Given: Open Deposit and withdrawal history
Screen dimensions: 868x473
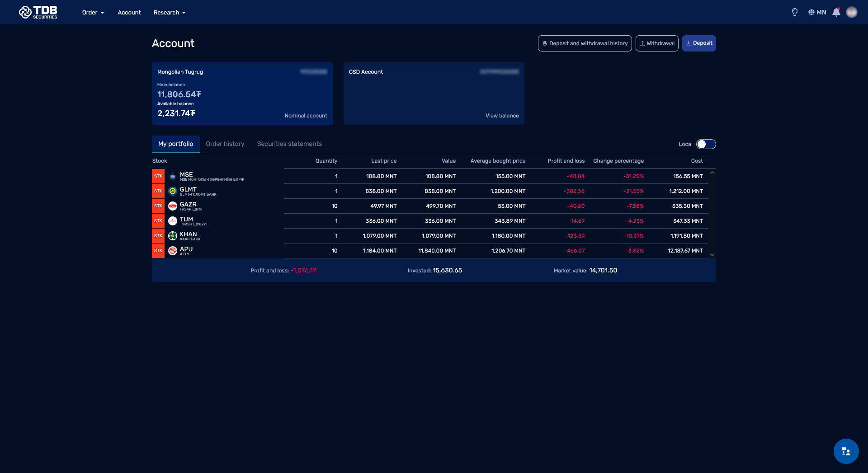Looking at the screenshot, I should click(x=585, y=43).
